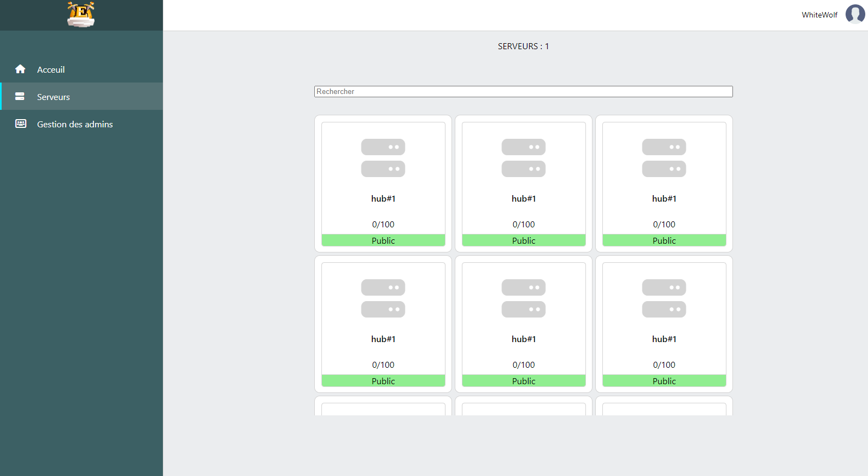Click server icon in top-left hub#1 card
Screen dimensions: 868x476
[383, 158]
